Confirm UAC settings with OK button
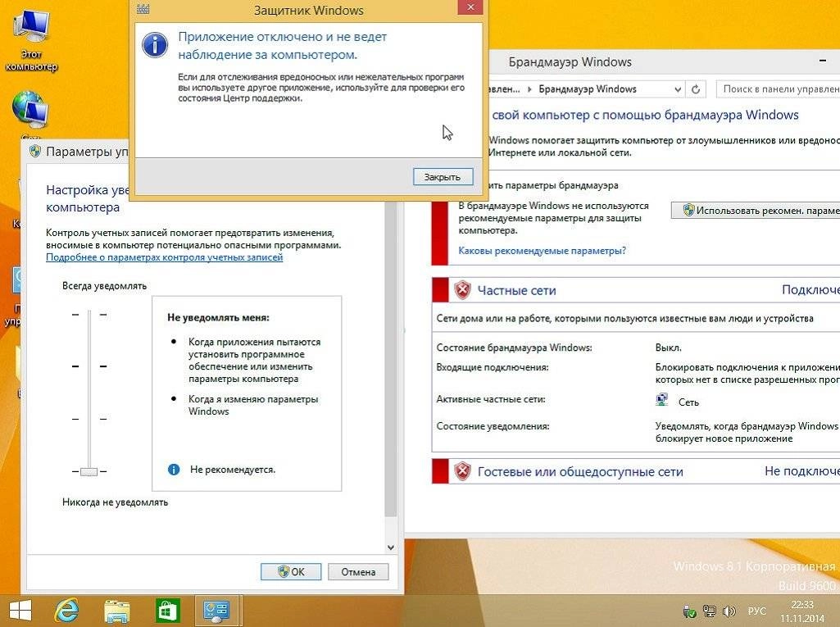 point(291,572)
